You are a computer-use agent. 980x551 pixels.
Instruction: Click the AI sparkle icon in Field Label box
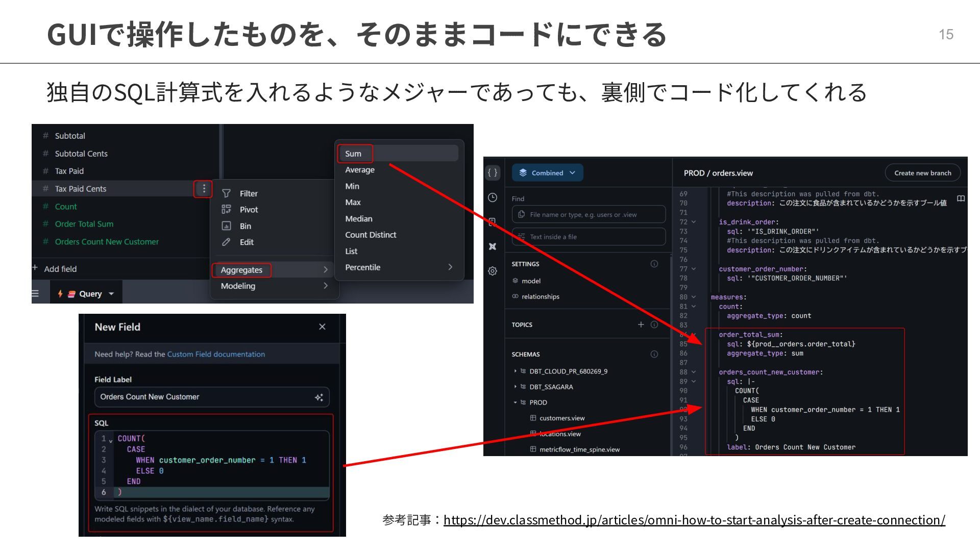[319, 397]
